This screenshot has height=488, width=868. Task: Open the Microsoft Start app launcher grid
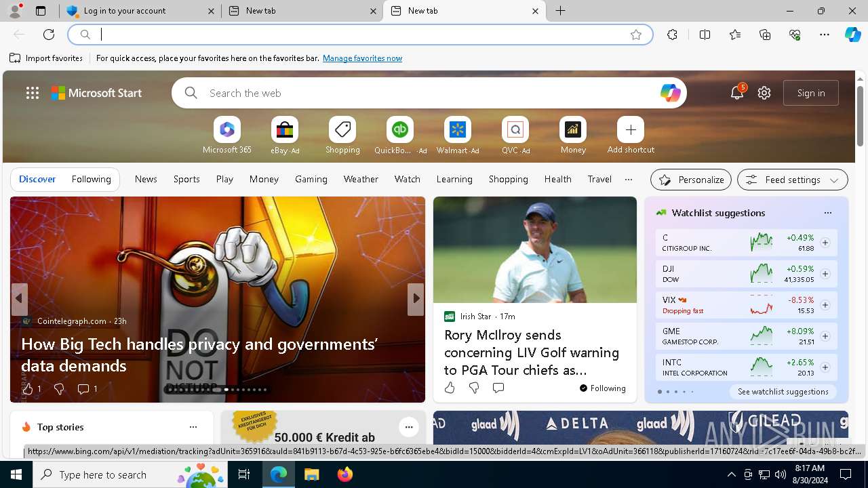[33, 93]
